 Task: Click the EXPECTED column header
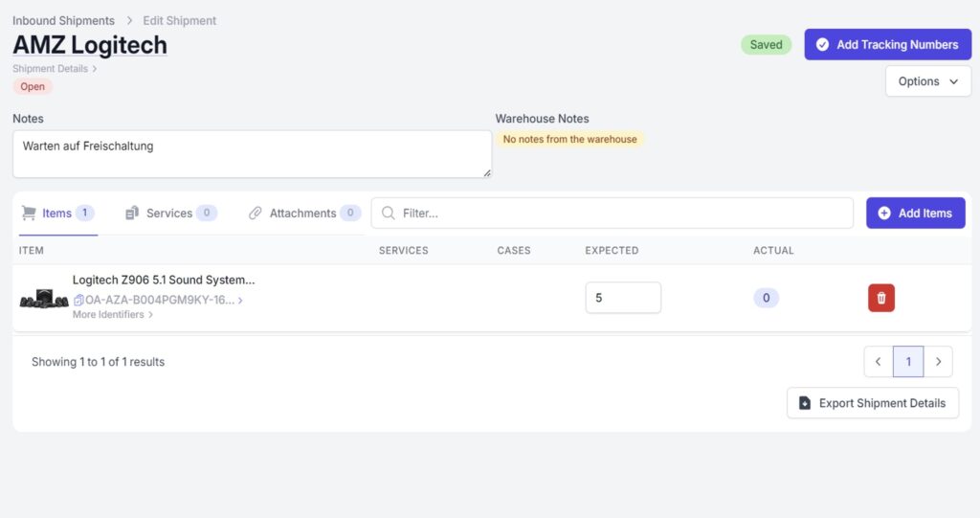tap(612, 250)
